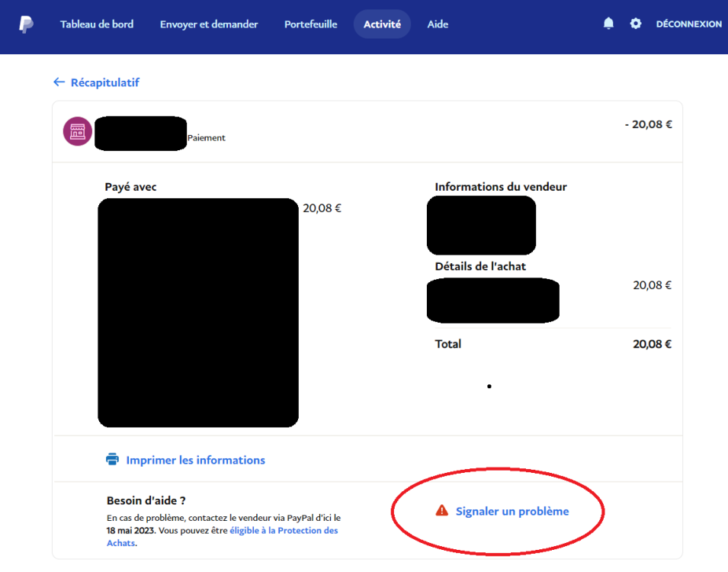Open settings gear icon
This screenshot has width=728, height=572.
[x=636, y=24]
